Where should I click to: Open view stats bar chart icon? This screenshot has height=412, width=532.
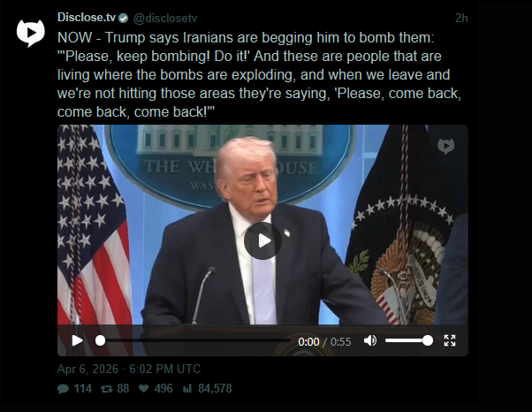187,389
